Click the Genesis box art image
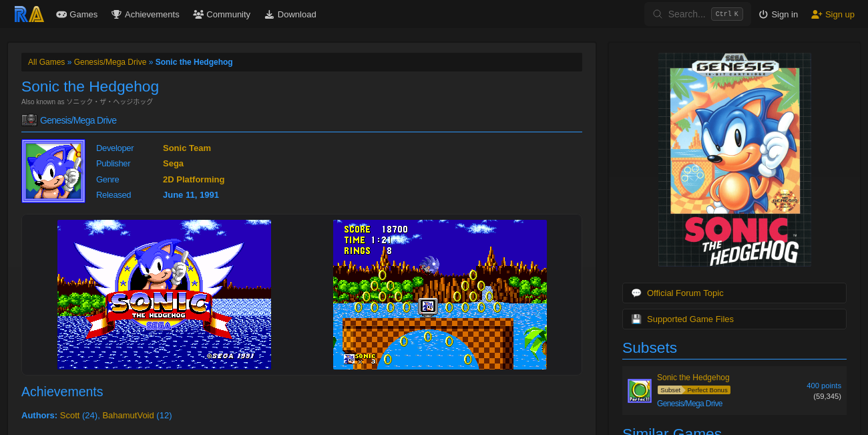 (x=734, y=160)
